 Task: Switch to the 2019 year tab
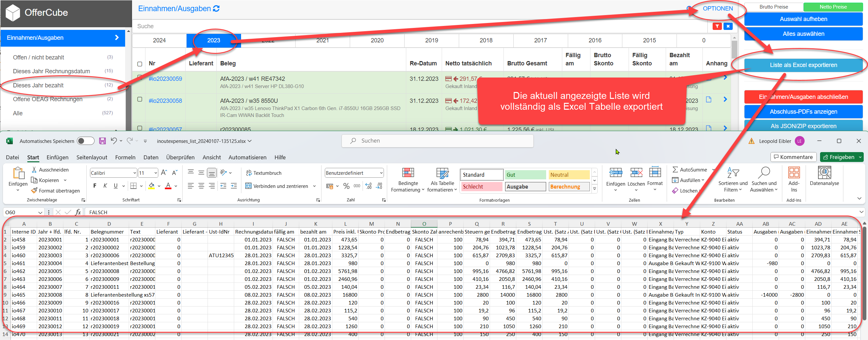click(x=432, y=40)
